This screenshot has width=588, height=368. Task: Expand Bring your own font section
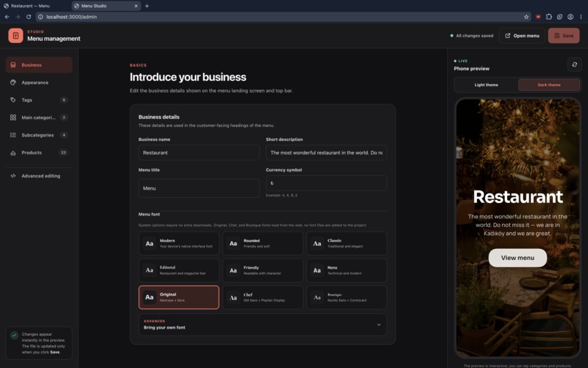263,324
